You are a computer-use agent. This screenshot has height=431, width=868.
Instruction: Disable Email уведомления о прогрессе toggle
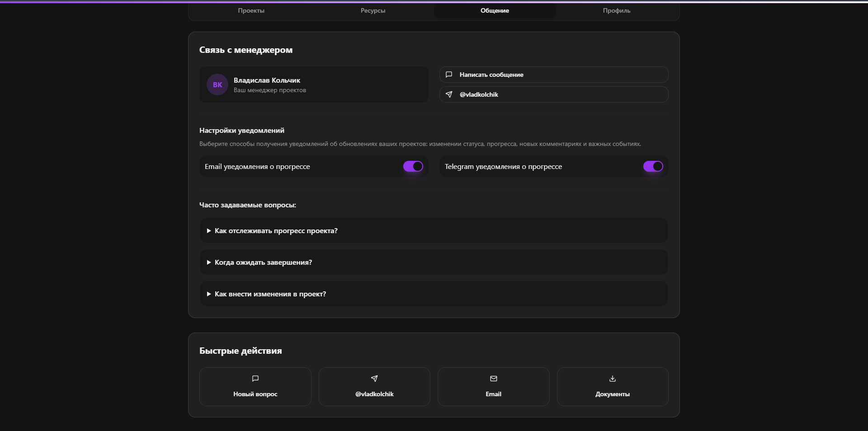413,167
